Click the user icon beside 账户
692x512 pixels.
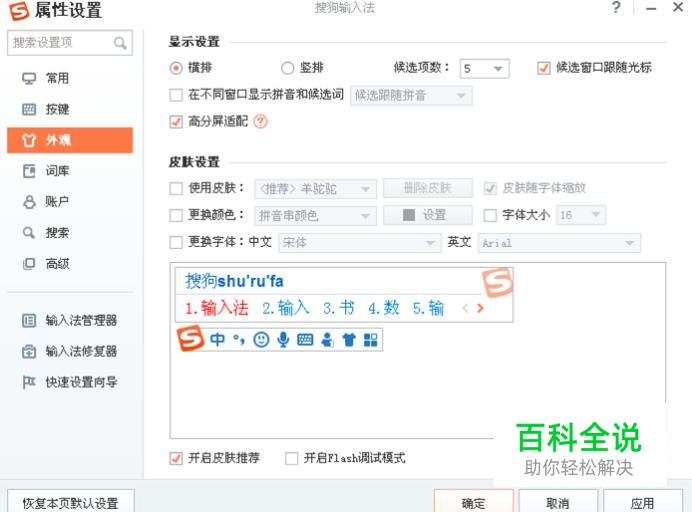29,202
